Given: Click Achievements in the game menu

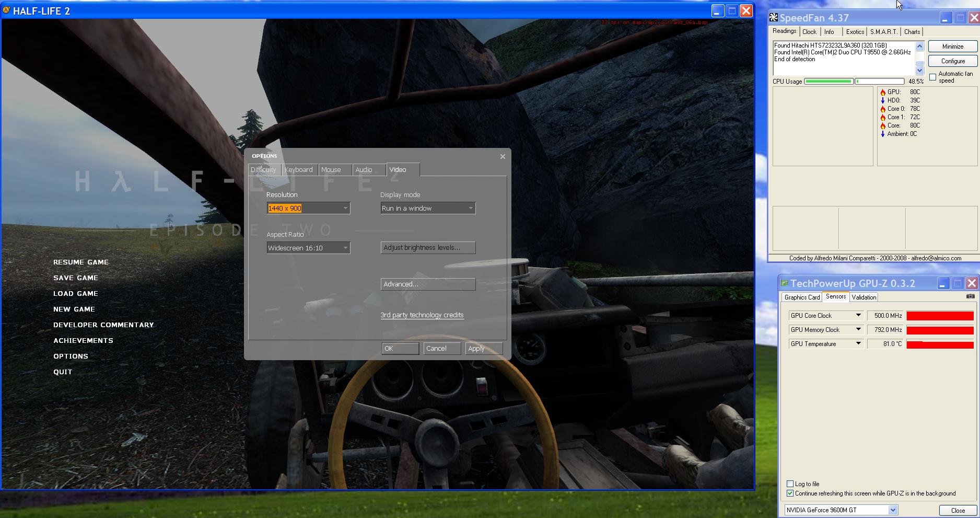Looking at the screenshot, I should tap(83, 341).
